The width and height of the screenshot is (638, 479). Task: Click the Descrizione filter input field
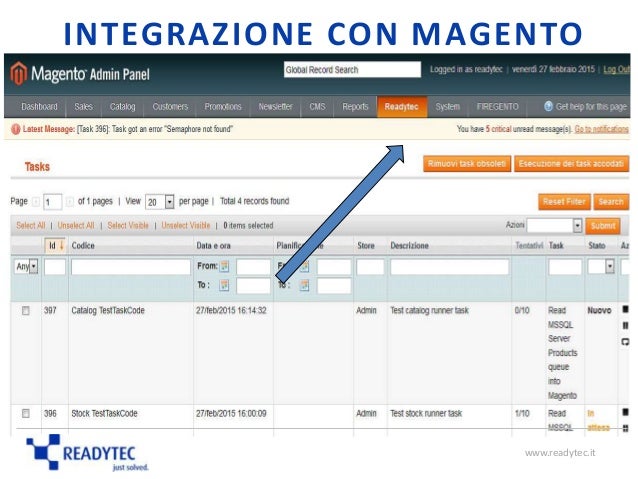[x=449, y=267]
